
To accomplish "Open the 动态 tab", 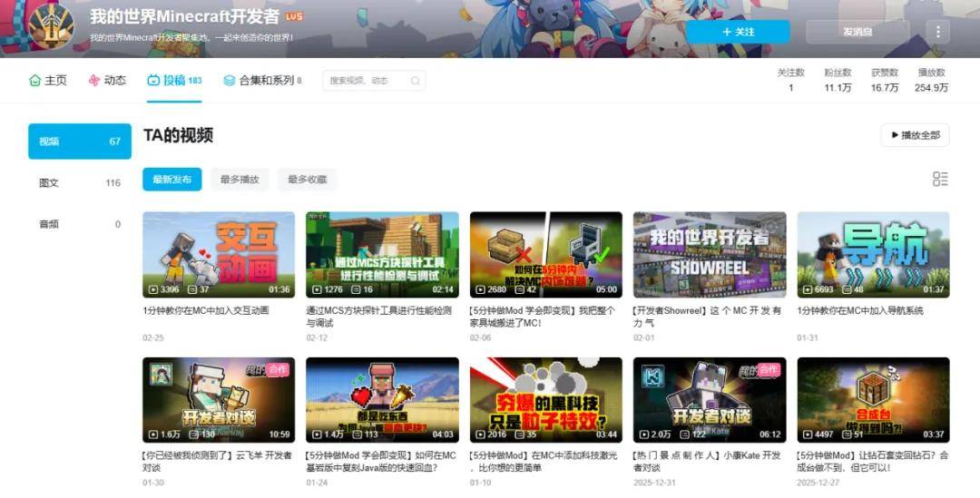I will pyautogui.click(x=107, y=81).
